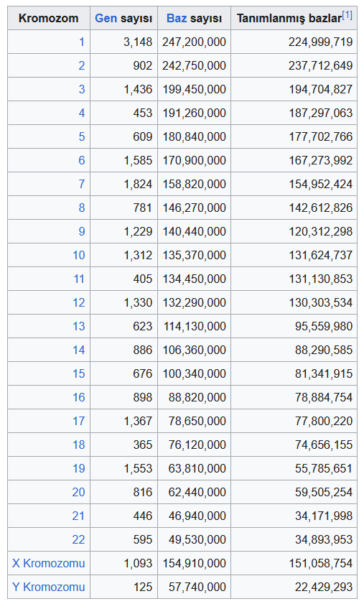Open chromosome 2 link
This screenshot has width=364, height=609.
tap(82, 65)
